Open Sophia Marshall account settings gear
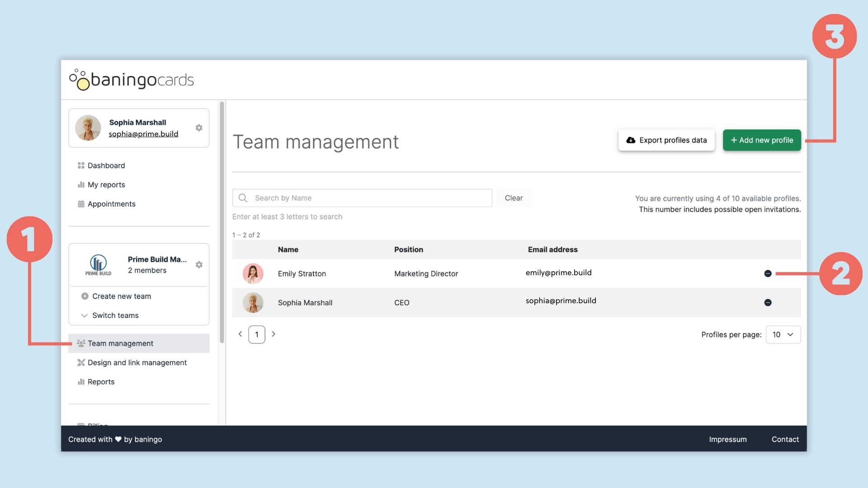The height and width of the screenshot is (488, 868). click(x=199, y=128)
